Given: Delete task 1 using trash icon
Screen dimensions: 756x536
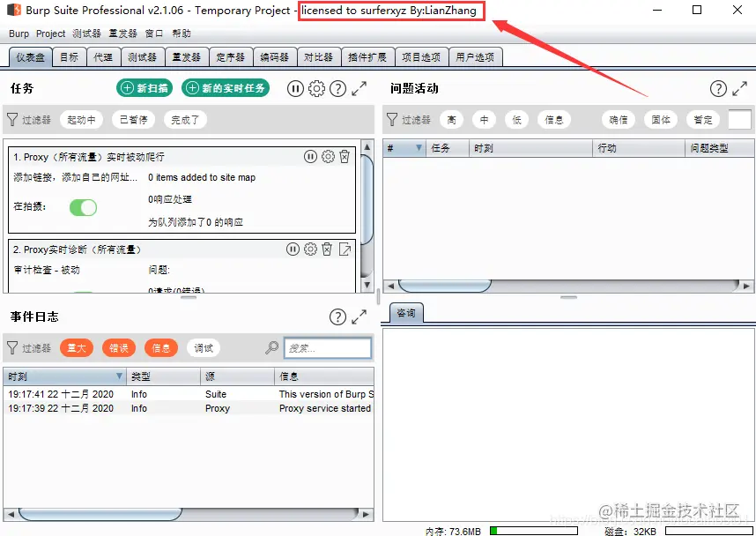Looking at the screenshot, I should (345, 156).
